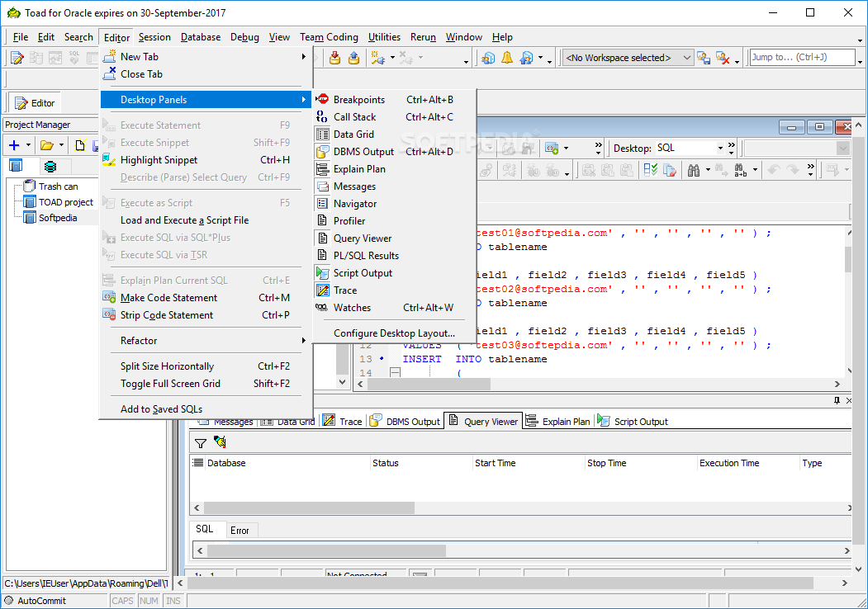Switch to the Explain Plan bottom tab
Screen dimensions: 868x609
558,422
